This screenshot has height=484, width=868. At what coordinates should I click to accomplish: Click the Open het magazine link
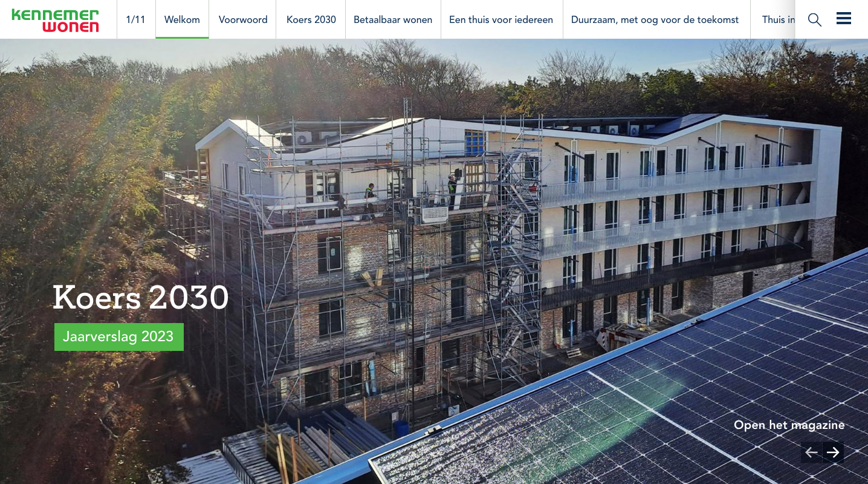tap(789, 425)
